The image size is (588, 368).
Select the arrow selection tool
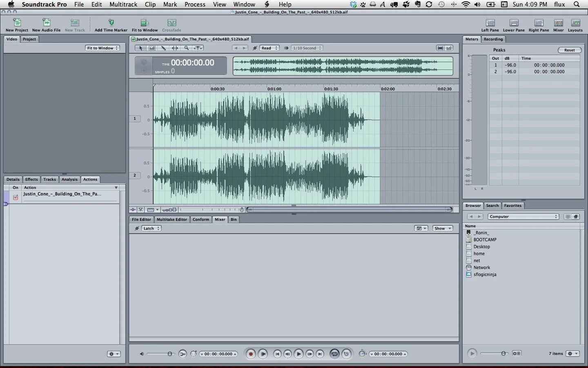pyautogui.click(x=141, y=48)
